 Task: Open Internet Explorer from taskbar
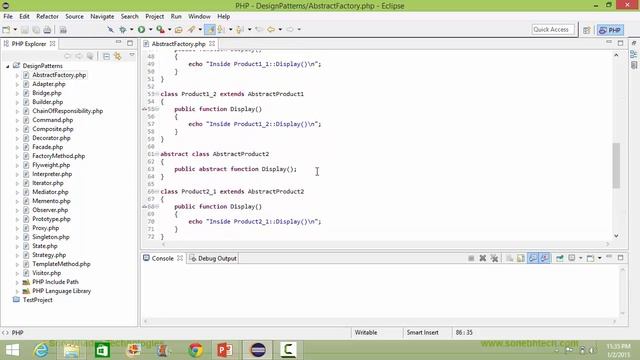coord(41,350)
